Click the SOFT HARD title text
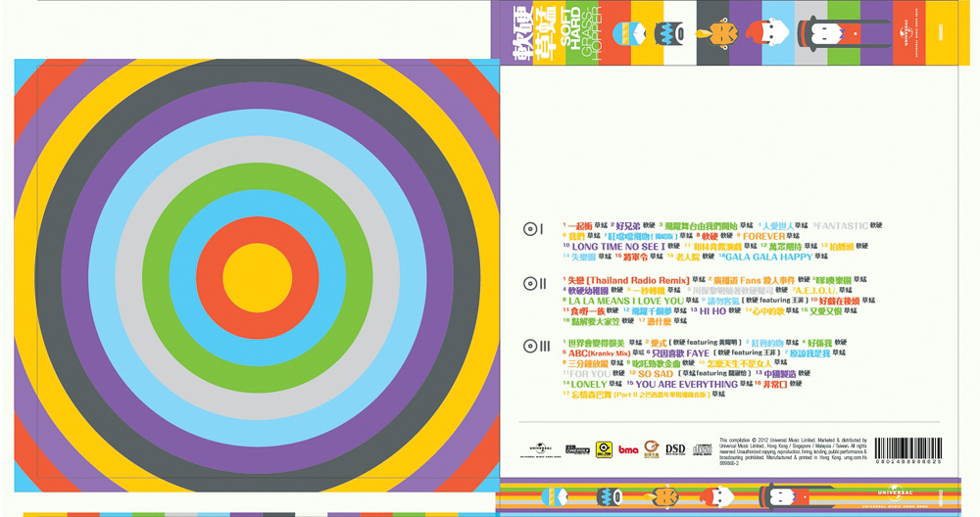 point(571,28)
